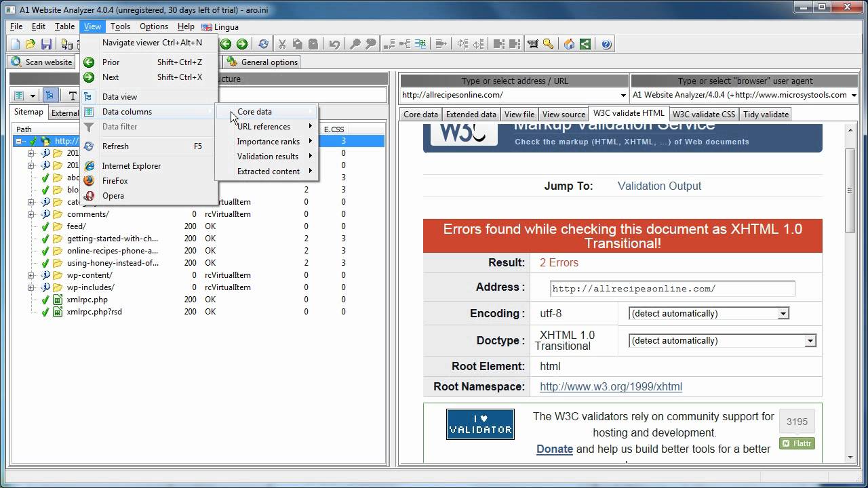Viewport: 868px width, 488px height.
Task: Select the tree view icon near Sitemap
Action: [x=51, y=95]
